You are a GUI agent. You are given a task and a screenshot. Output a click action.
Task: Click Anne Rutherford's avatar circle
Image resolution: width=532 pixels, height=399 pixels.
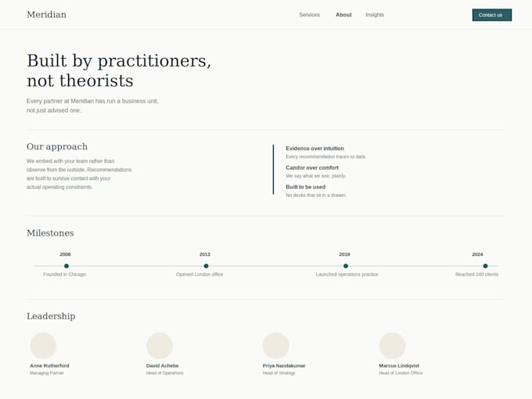click(x=43, y=346)
